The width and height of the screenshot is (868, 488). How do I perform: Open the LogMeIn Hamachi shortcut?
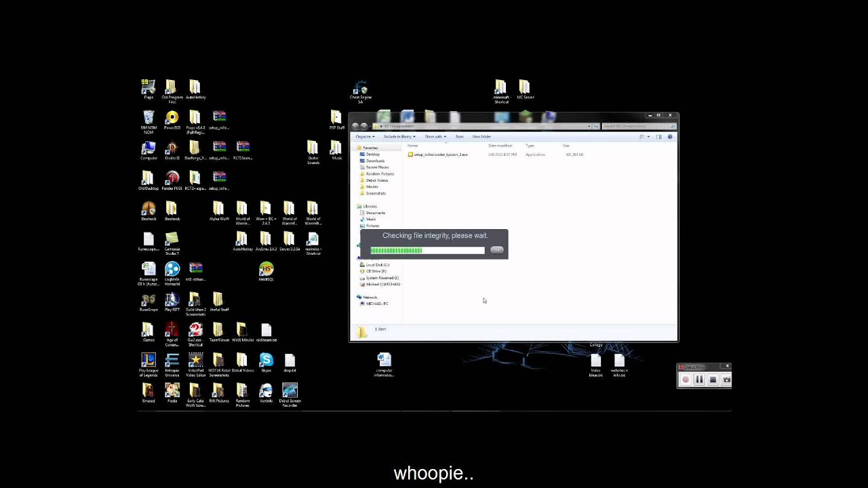(172, 272)
